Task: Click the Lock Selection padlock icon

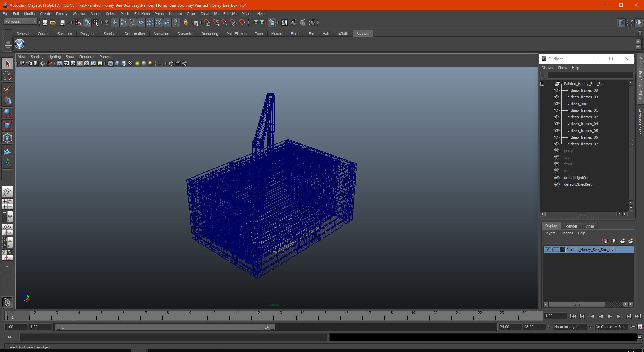Action: [185, 22]
